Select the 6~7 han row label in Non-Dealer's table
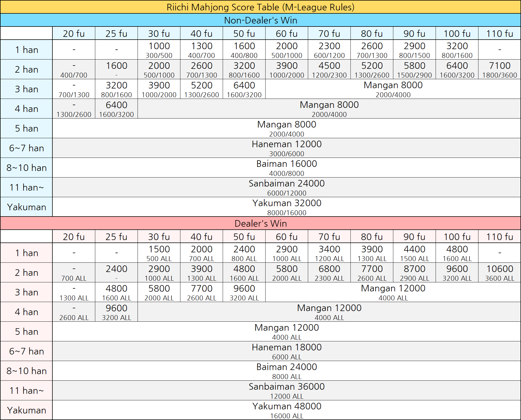This screenshot has width=521, height=420. 26,148
